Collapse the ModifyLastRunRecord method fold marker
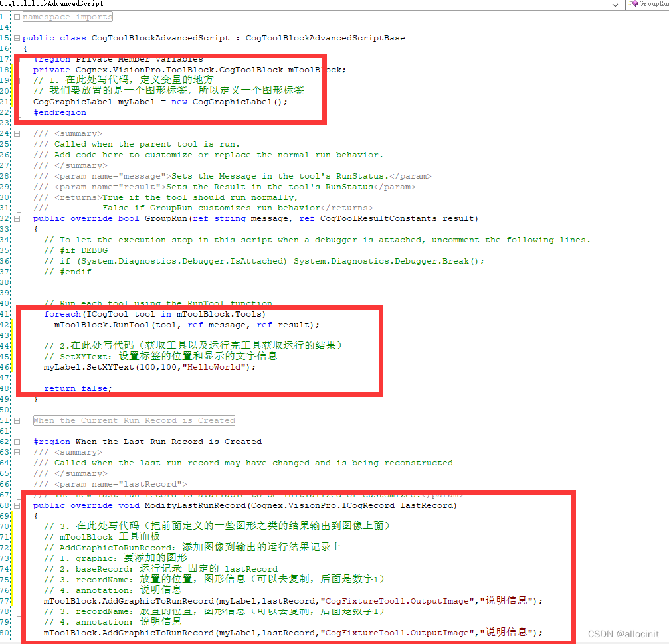669x644 pixels. coord(17,505)
